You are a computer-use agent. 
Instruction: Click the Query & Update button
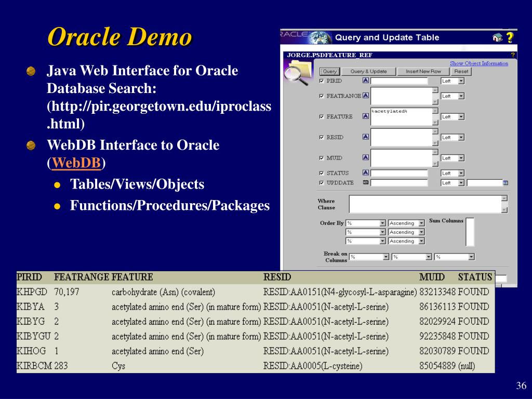368,71
